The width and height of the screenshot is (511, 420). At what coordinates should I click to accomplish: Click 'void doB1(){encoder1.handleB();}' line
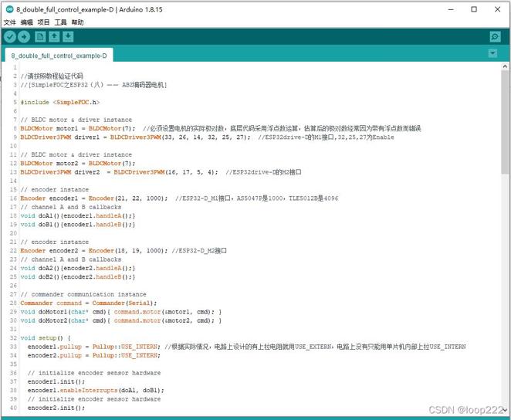tap(77, 225)
